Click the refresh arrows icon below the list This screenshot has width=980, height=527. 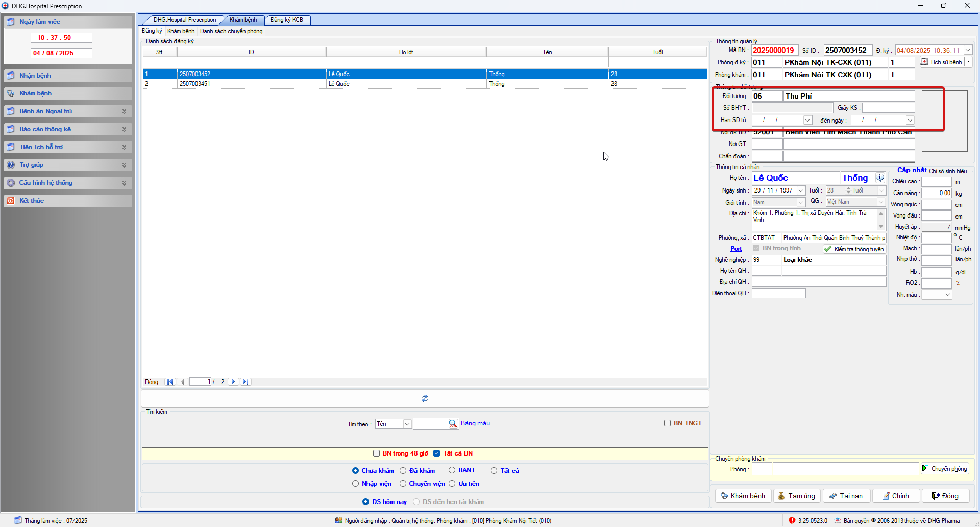click(425, 398)
